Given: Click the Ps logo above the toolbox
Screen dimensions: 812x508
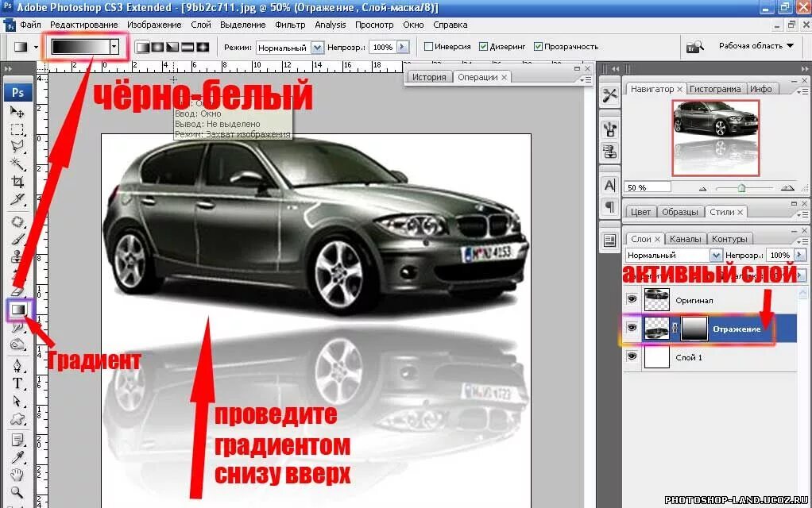Looking at the screenshot, I should (18, 93).
